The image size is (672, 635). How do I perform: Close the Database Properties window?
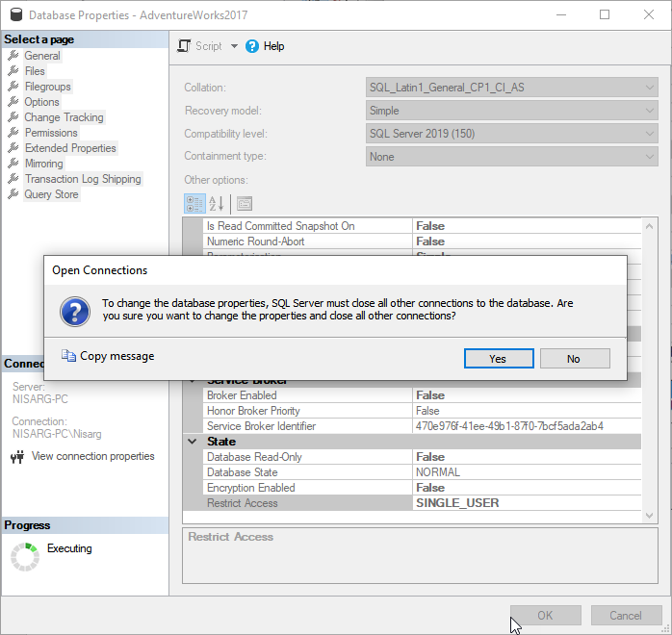[649, 14]
